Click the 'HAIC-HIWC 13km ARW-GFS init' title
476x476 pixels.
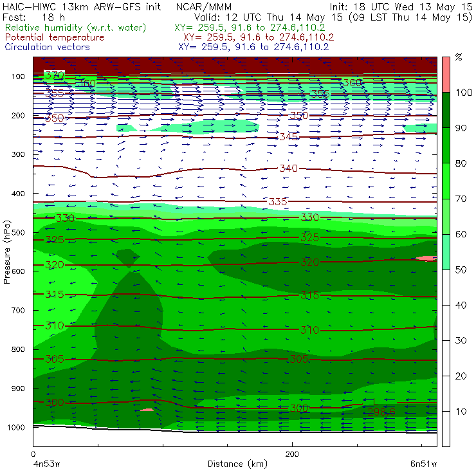tap(81, 6)
